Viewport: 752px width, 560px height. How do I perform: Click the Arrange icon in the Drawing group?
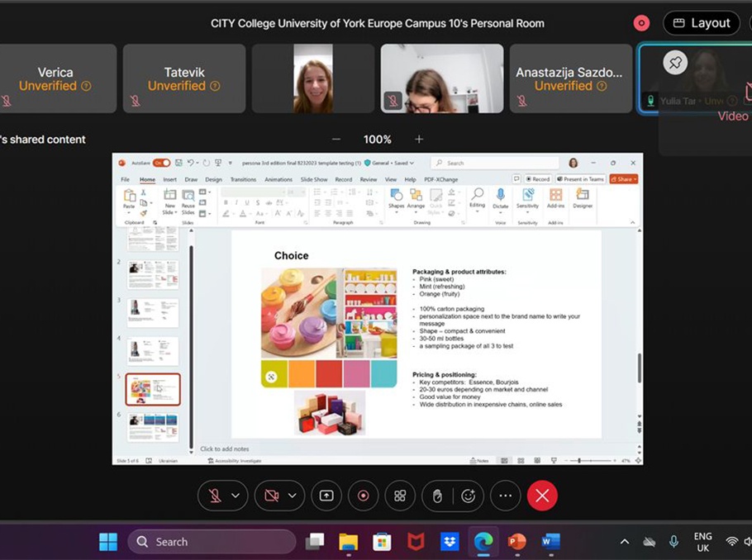coord(416,195)
